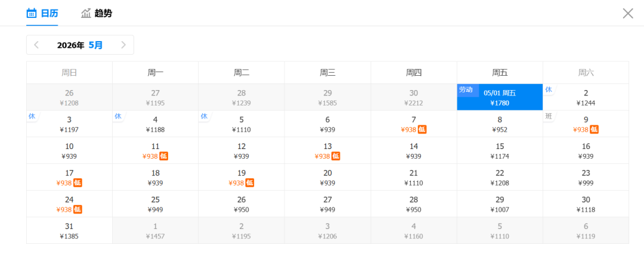Click the trend chart icon

click(86, 13)
